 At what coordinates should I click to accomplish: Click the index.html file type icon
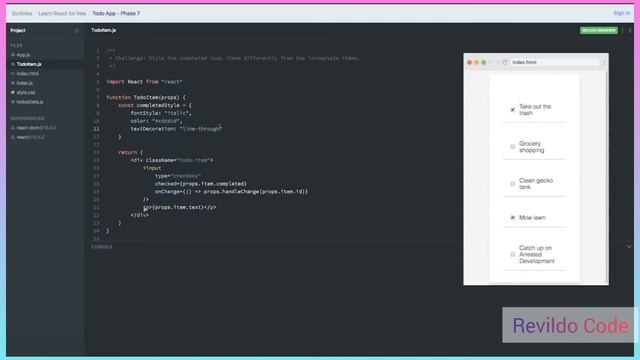click(x=13, y=73)
